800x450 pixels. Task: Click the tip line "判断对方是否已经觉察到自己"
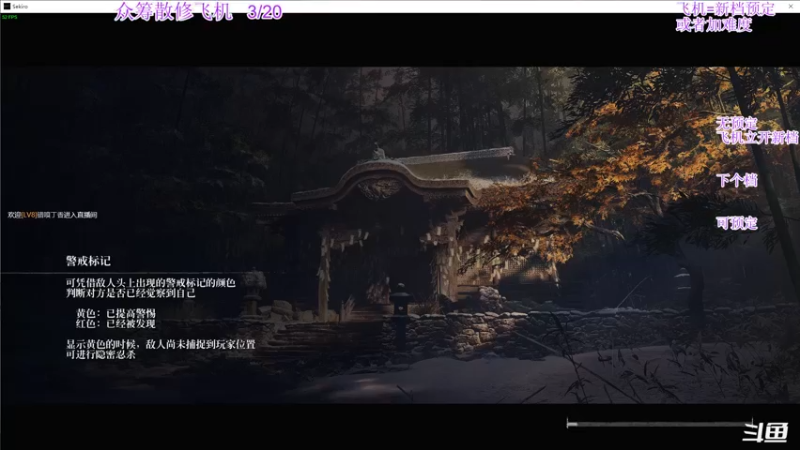coord(131,293)
